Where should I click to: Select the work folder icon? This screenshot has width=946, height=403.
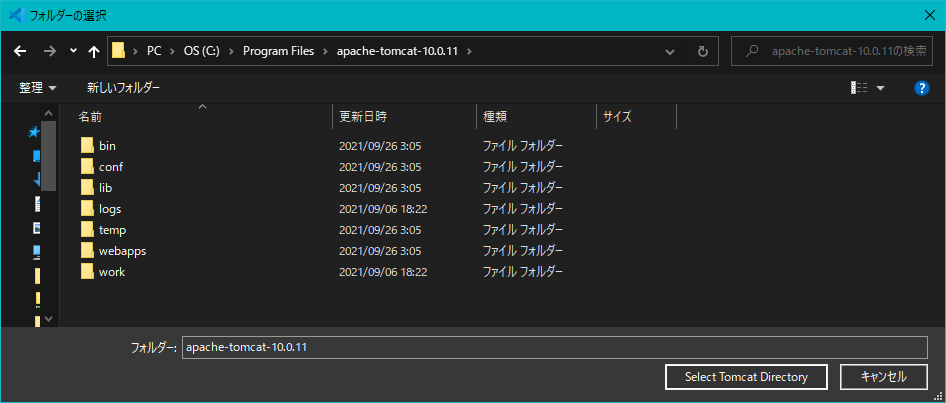[x=87, y=271]
